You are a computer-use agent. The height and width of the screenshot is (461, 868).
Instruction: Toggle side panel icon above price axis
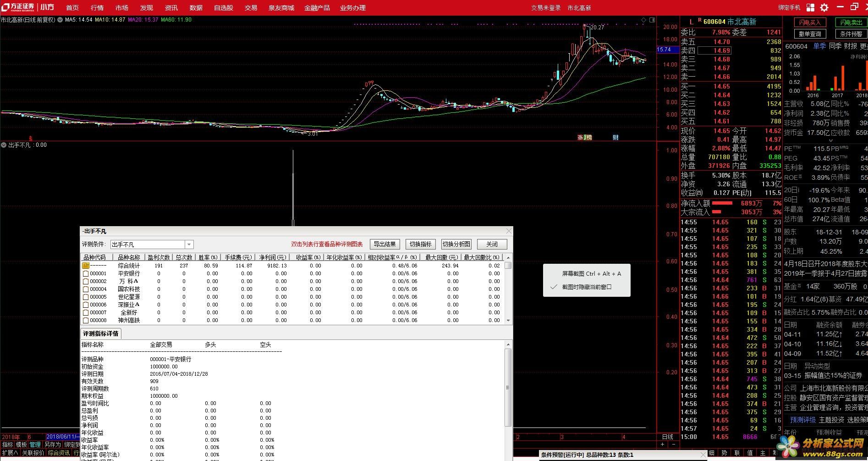click(652, 20)
